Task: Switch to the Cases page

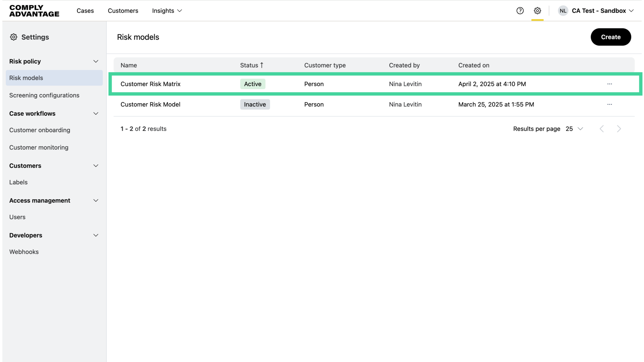Action: tap(85, 11)
